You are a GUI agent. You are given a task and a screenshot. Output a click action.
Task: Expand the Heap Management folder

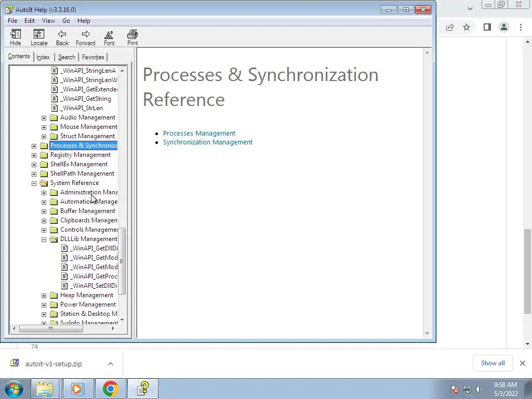[x=44, y=296]
